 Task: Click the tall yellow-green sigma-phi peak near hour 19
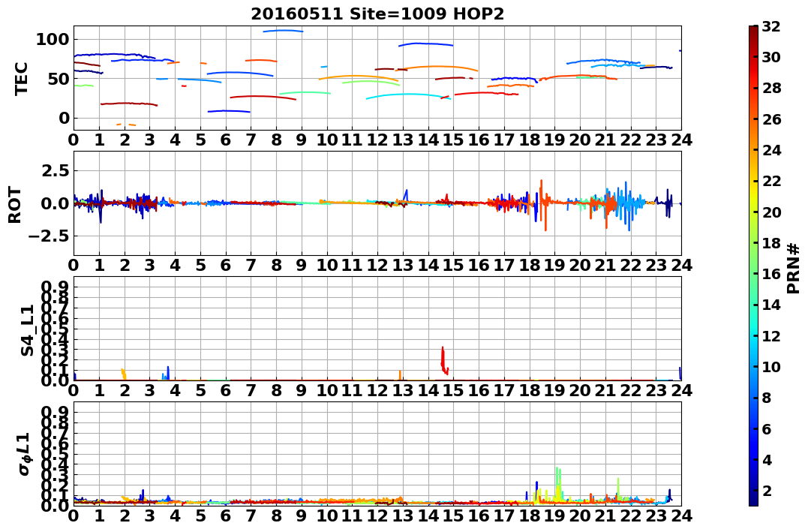[557, 483]
